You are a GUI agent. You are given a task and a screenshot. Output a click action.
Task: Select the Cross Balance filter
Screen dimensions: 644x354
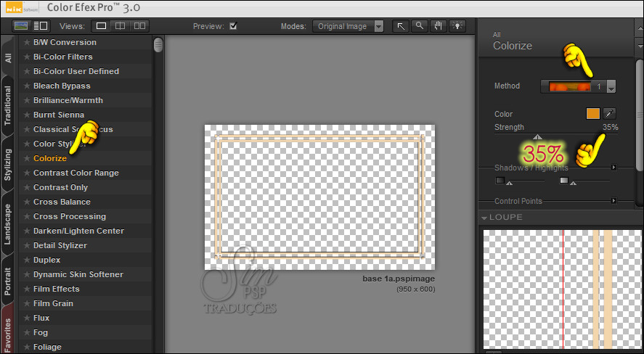pos(62,202)
